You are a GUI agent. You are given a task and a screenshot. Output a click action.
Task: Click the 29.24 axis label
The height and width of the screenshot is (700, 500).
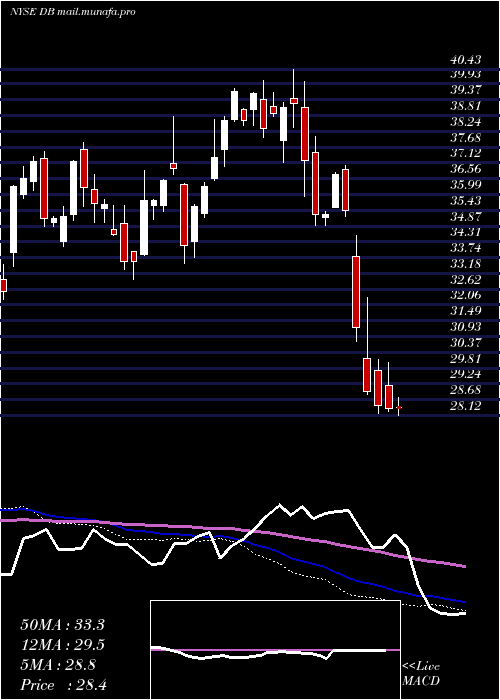pos(465,374)
